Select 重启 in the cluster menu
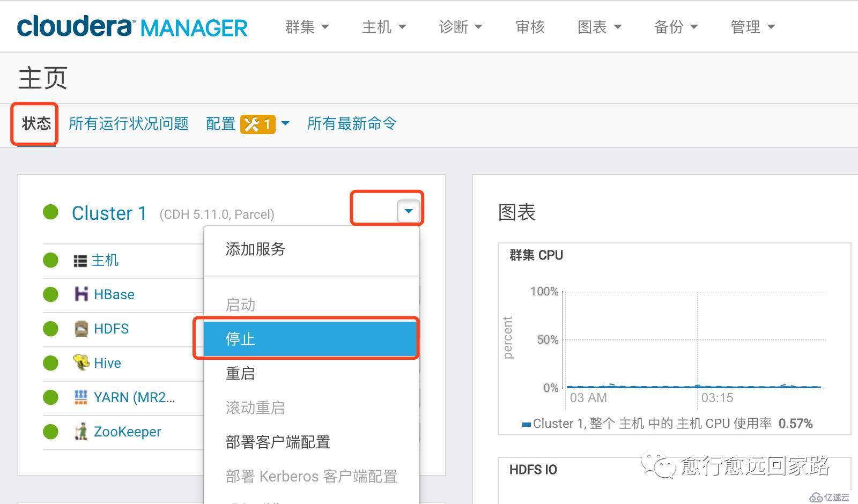 312,373
